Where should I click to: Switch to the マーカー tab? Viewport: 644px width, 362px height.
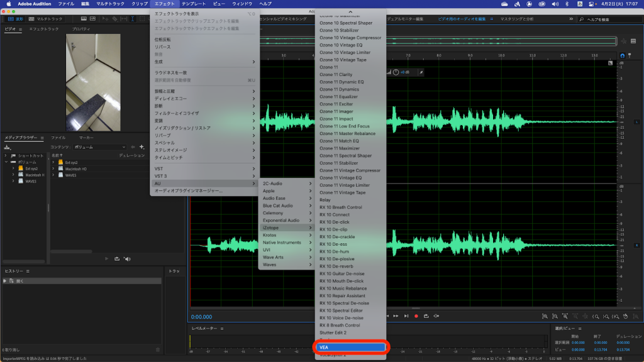(86, 138)
